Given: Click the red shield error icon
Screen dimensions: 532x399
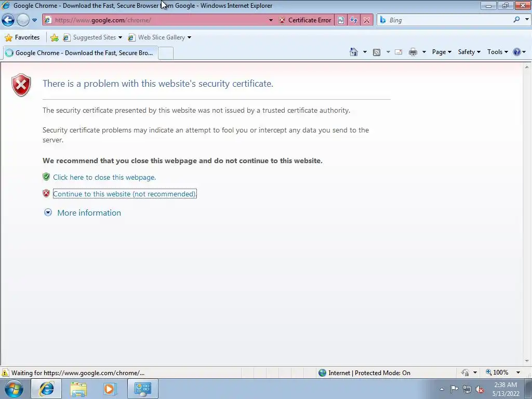Looking at the screenshot, I should click(x=21, y=85).
